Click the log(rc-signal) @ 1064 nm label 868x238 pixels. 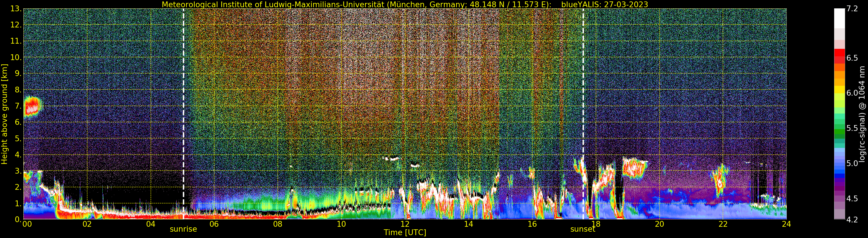coord(862,114)
